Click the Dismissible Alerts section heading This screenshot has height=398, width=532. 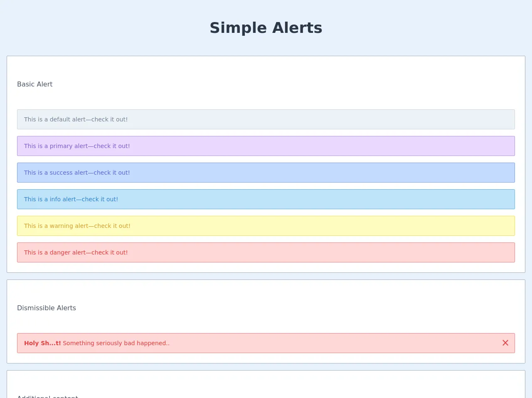pyautogui.click(x=47, y=308)
